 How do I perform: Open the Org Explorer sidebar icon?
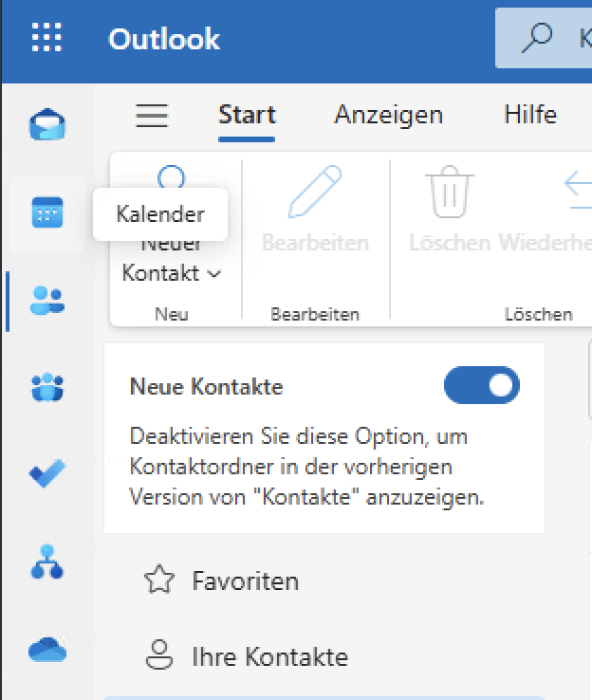click(47, 562)
